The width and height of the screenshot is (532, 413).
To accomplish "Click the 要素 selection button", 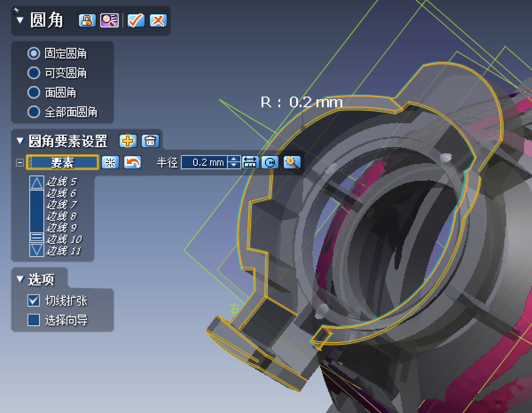I will pos(63,163).
